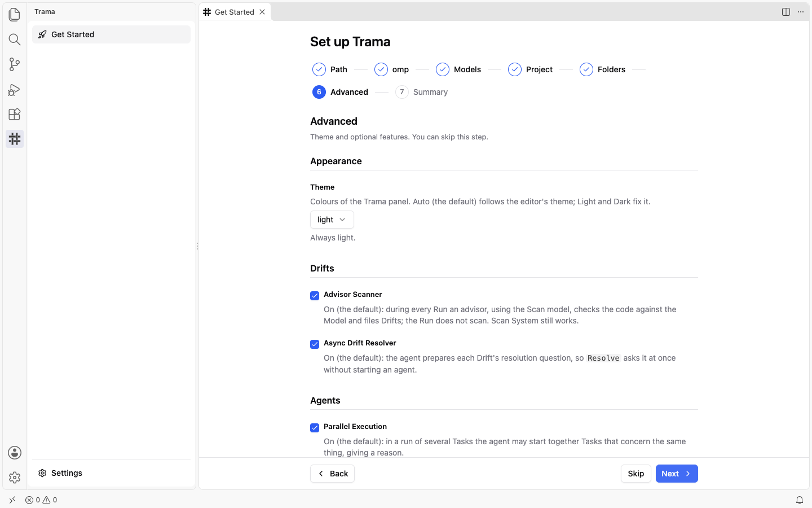The image size is (812, 508).
Task: Click the Skip button
Action: (x=636, y=474)
